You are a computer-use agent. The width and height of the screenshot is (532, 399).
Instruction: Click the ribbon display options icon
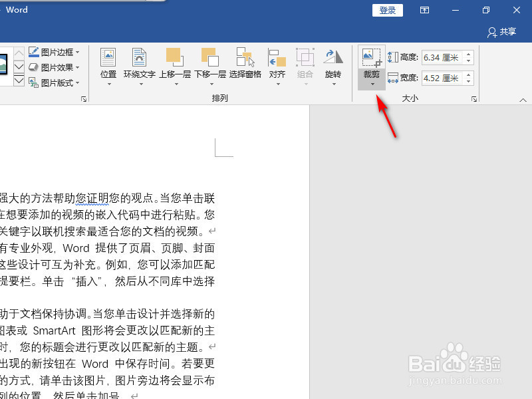(x=424, y=10)
